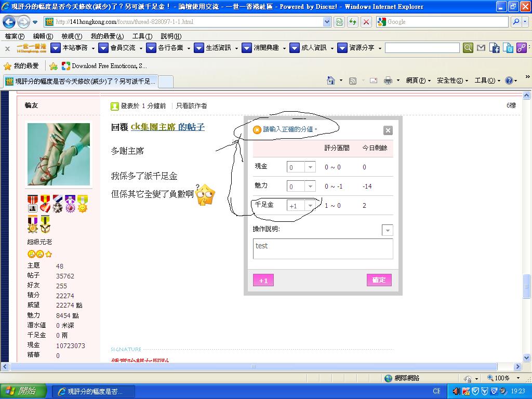Click the pink +1 button
The height and width of the screenshot is (399, 532).
tap(263, 281)
